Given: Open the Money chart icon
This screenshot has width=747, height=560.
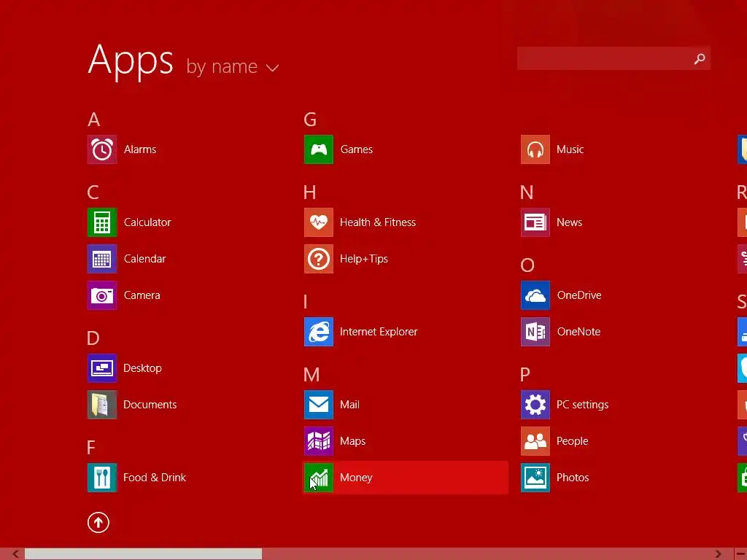Looking at the screenshot, I should pos(319,478).
